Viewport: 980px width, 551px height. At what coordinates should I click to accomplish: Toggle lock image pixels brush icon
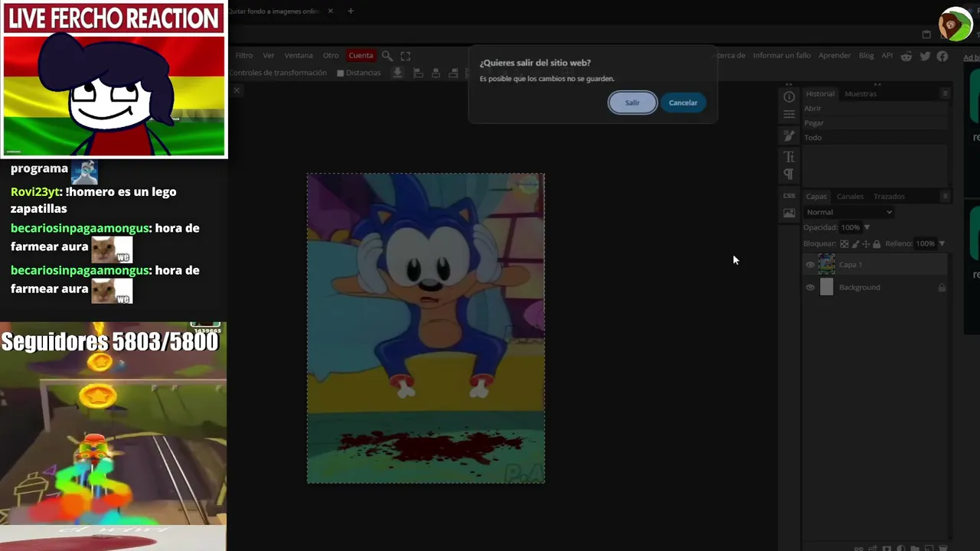point(855,244)
